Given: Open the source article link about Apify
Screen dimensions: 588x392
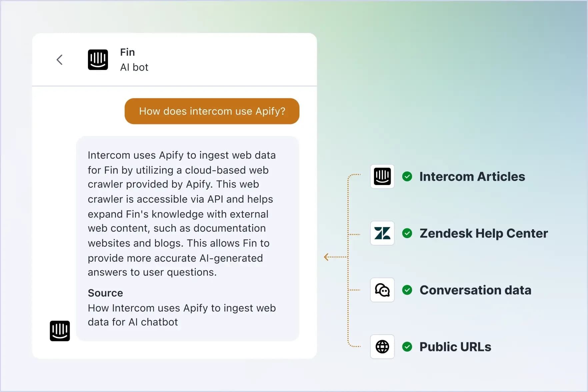Looking at the screenshot, I should click(182, 315).
